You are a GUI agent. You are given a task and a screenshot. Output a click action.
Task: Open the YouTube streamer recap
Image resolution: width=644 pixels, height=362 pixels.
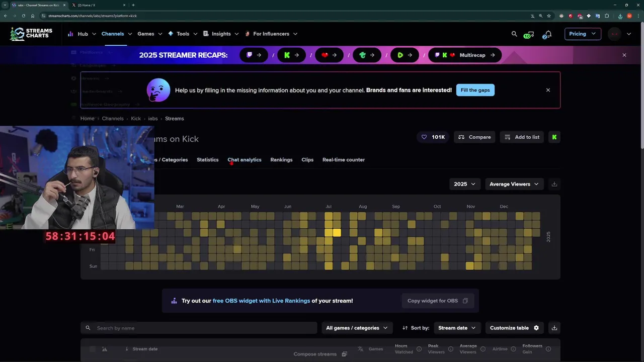[330, 55]
